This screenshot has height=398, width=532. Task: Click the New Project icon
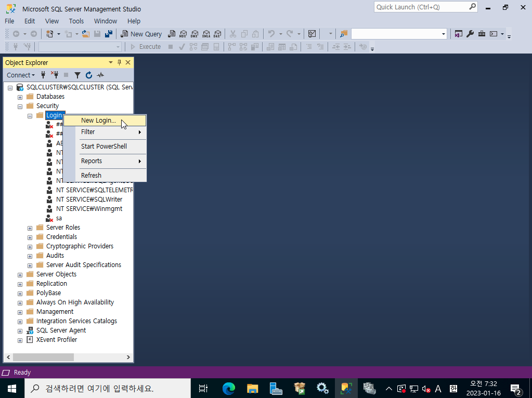click(50, 34)
